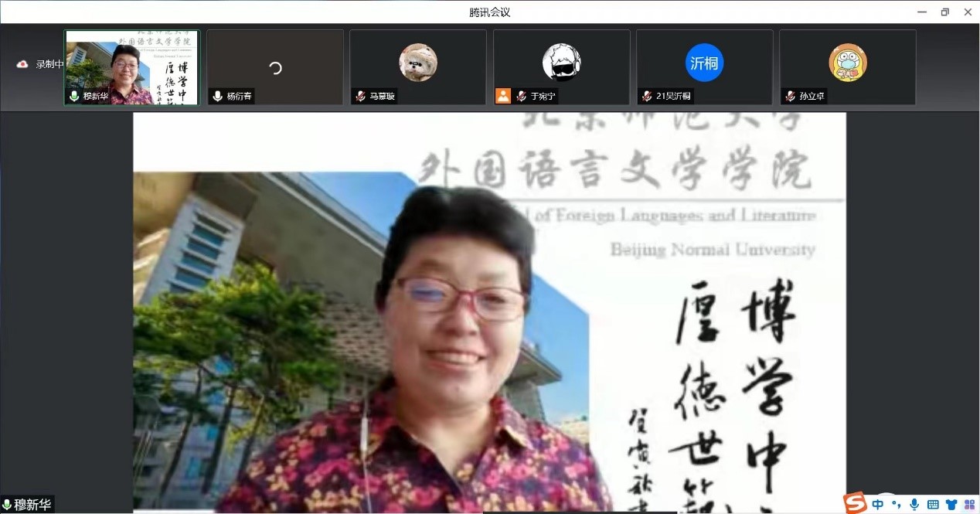Open the Sogou toolbox icon
Screen dimensions: 980x514
(968, 504)
